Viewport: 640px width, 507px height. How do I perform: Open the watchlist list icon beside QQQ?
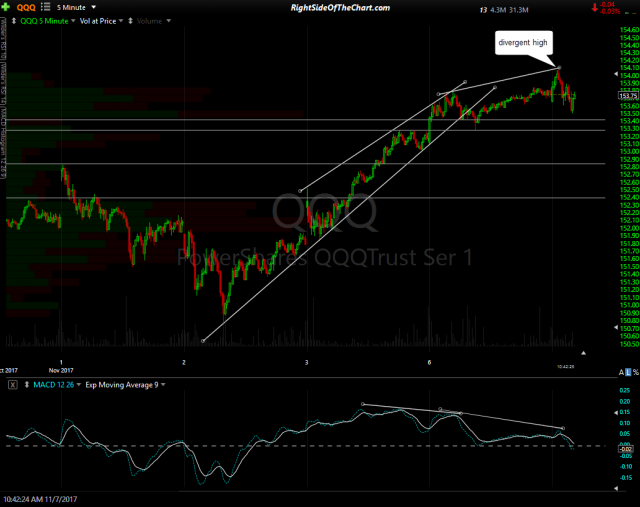(x=45, y=7)
